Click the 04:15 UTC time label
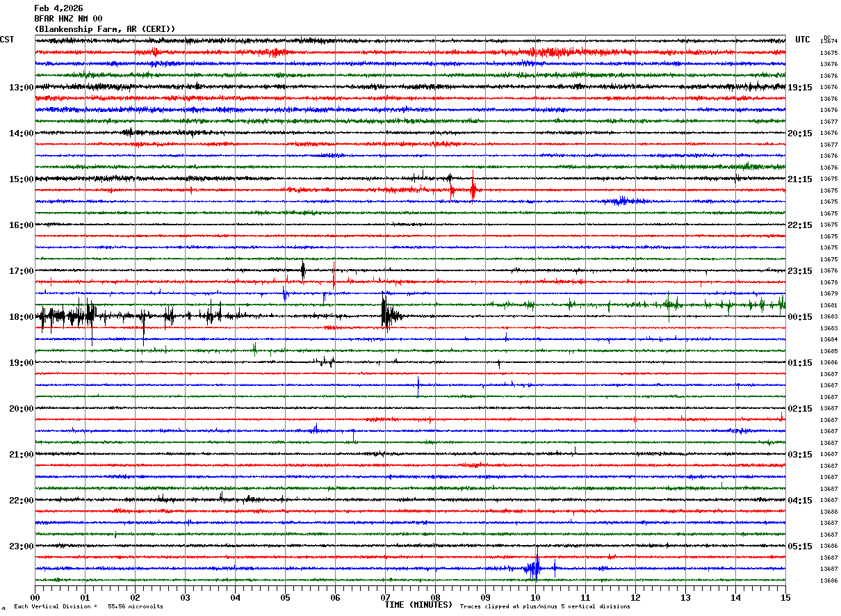 coord(800,501)
